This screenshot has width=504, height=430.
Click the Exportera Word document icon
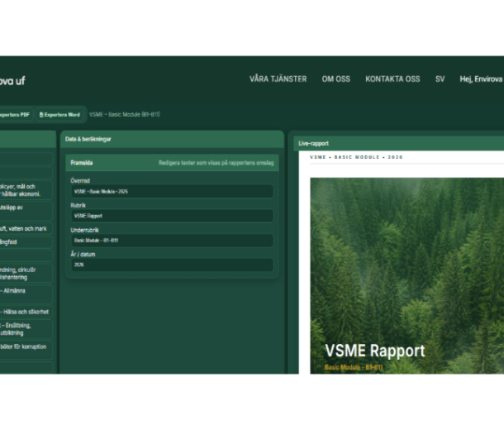[41, 114]
